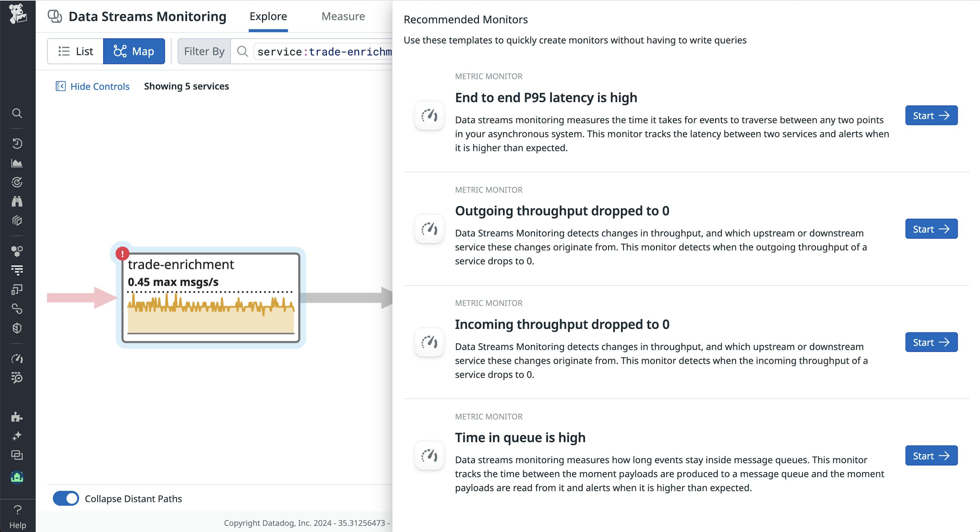The width and height of the screenshot is (980, 532).
Task: Click the Datadog logo in sidebar
Action: click(x=18, y=14)
